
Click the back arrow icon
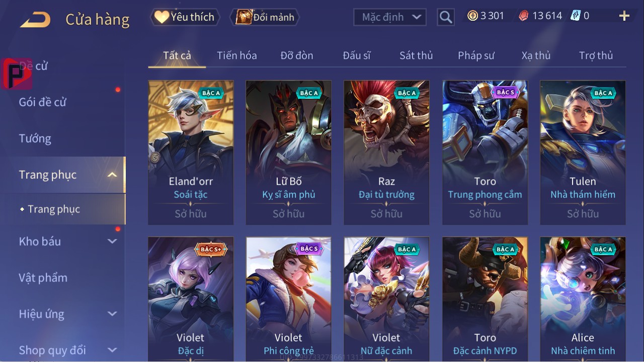tap(35, 20)
